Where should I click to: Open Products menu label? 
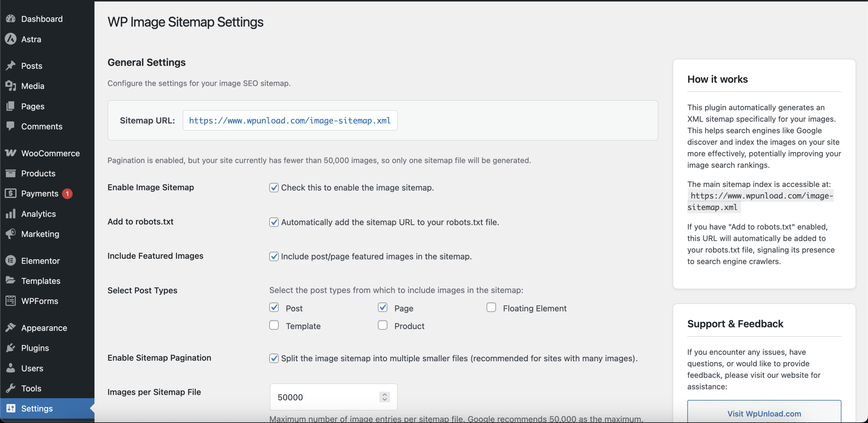point(38,173)
